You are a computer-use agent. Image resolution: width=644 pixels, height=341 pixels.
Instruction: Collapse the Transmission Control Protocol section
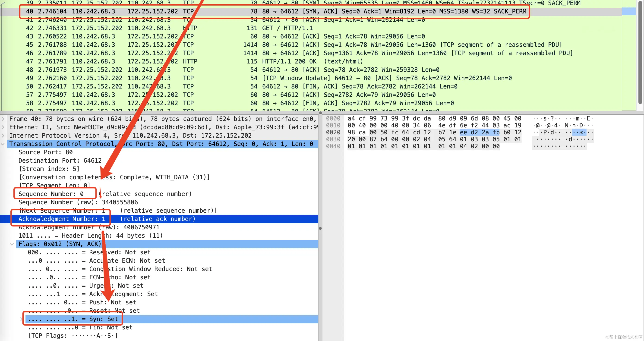(3, 144)
